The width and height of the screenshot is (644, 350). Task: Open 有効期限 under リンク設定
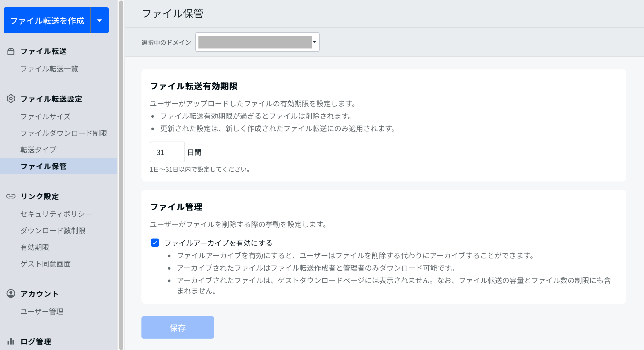tap(35, 247)
